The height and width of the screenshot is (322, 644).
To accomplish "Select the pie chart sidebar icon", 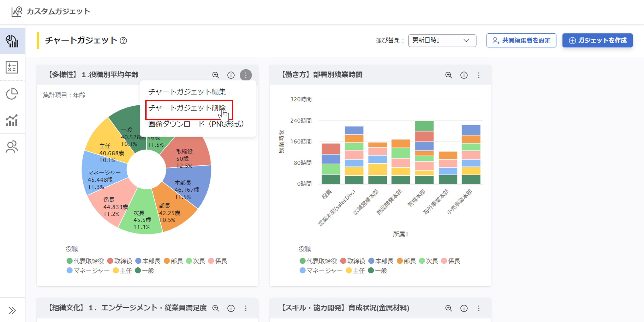I will coord(12,94).
